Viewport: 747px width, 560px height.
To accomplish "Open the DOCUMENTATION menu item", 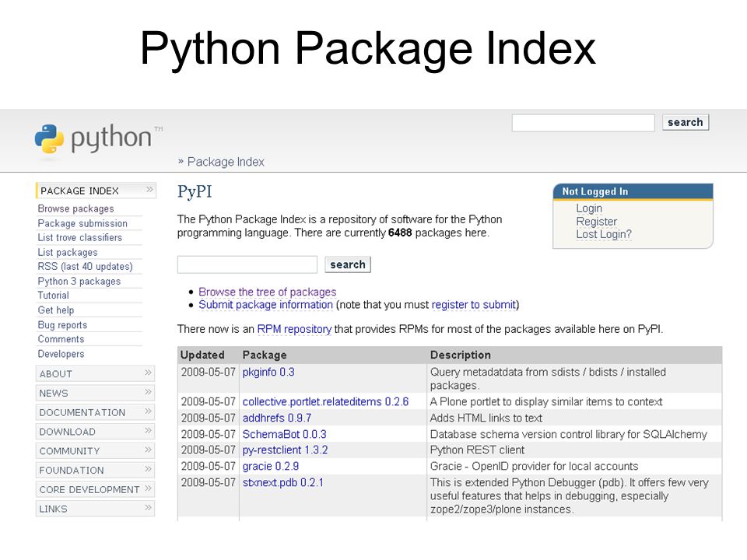I will click(95, 412).
